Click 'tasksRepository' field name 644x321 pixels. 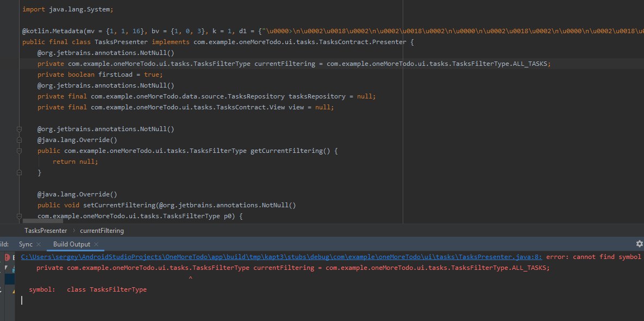click(317, 96)
